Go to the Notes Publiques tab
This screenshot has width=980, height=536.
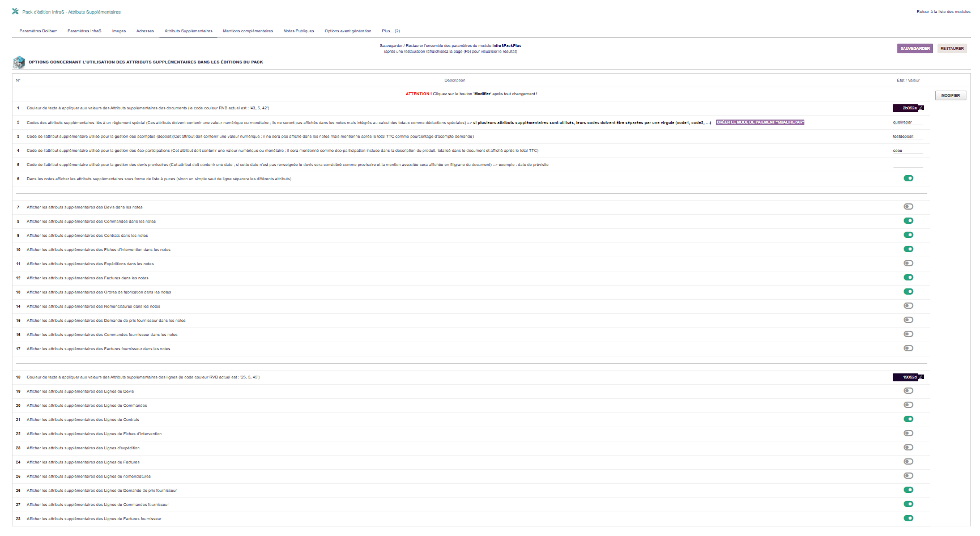coord(299,31)
